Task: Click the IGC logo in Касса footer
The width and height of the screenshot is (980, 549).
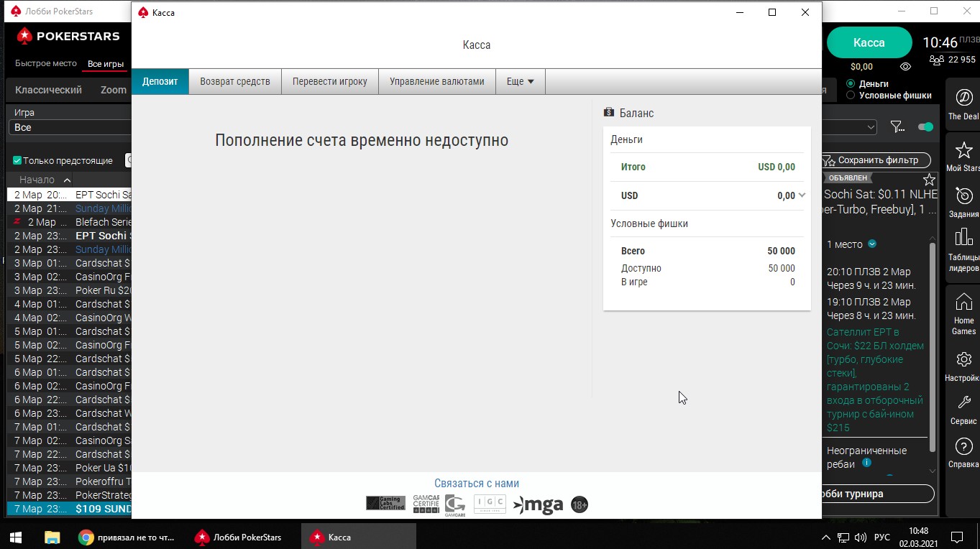Action: click(490, 504)
